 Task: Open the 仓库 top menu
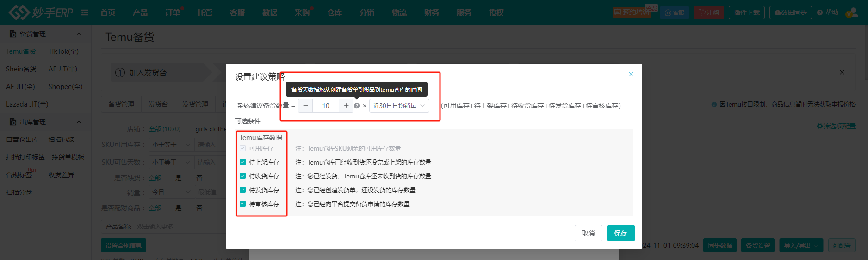coord(335,13)
